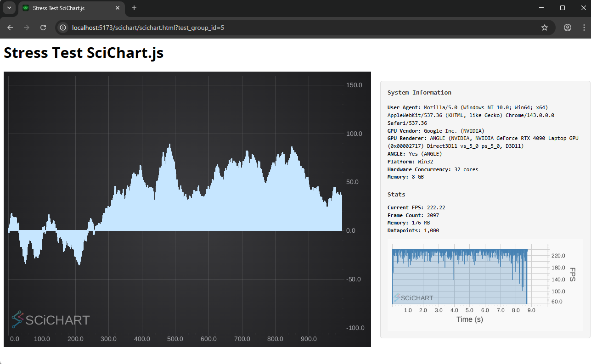Viewport: 591px width, 364px height.
Task: Click the peak of the blue mountain series
Action: (x=170, y=146)
